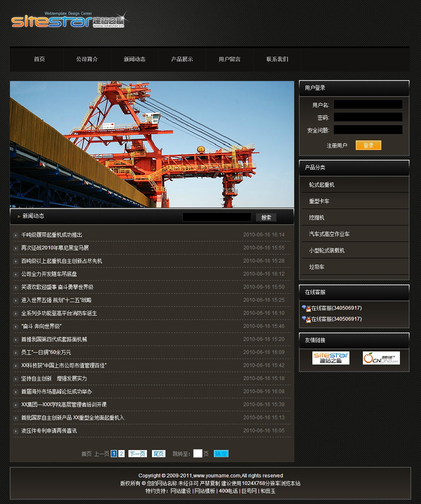Click 下一页 to view next page
Image resolution: width=421 pixels, height=504 pixels.
pyautogui.click(x=137, y=453)
